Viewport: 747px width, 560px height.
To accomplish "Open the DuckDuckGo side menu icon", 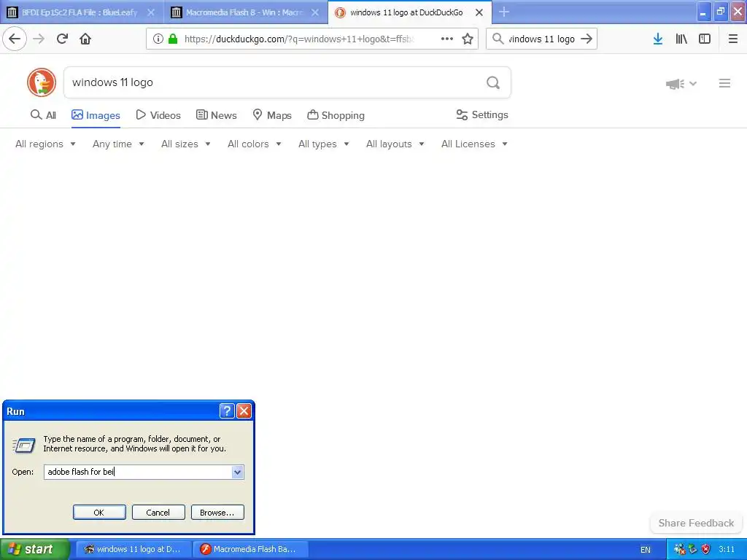I will (x=724, y=83).
